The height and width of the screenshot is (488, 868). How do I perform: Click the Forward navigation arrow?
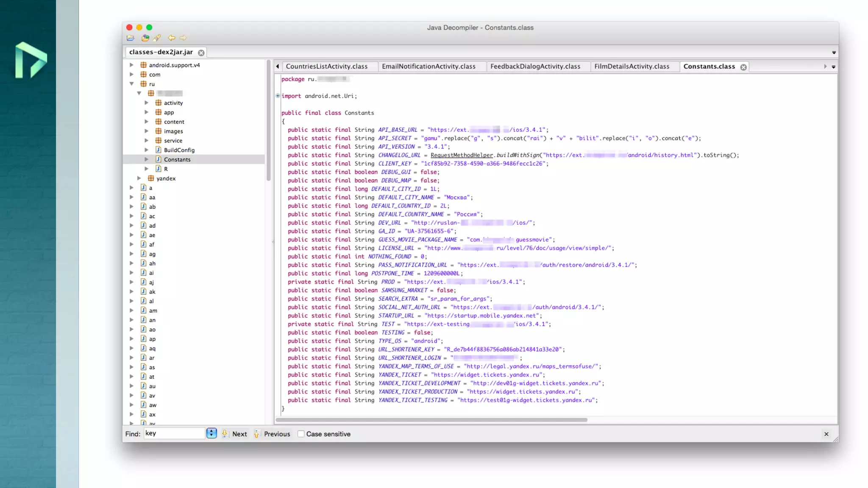pos(183,38)
